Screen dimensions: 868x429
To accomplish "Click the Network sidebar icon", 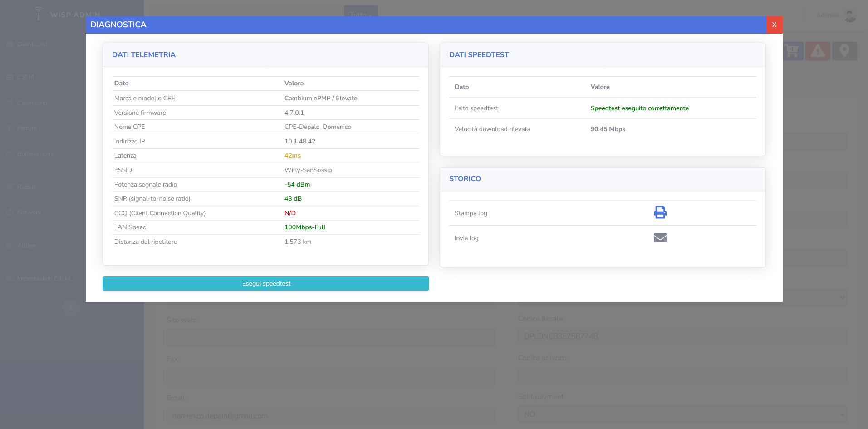I will (10, 212).
